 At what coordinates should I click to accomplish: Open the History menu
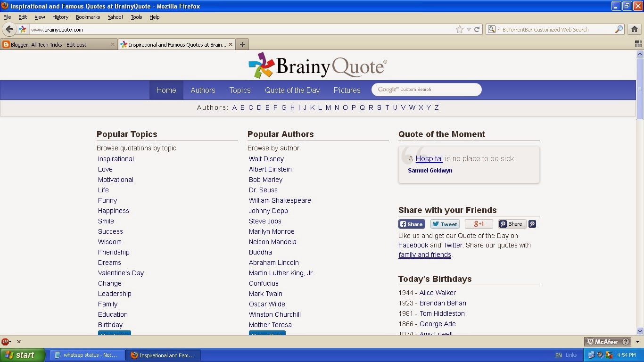click(60, 17)
